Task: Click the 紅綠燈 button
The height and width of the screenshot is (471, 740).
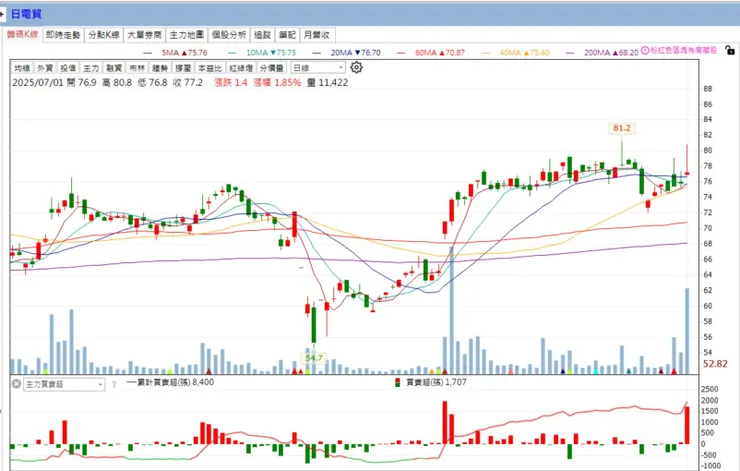Action: click(241, 68)
